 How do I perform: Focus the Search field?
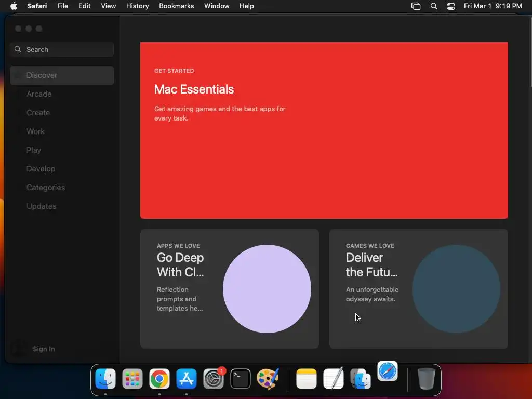62,49
